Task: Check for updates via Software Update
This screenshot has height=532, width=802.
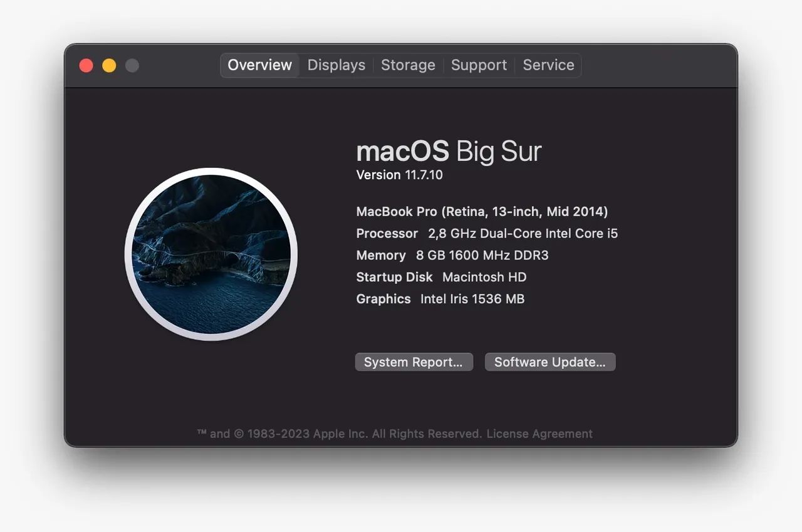Action: (x=549, y=362)
